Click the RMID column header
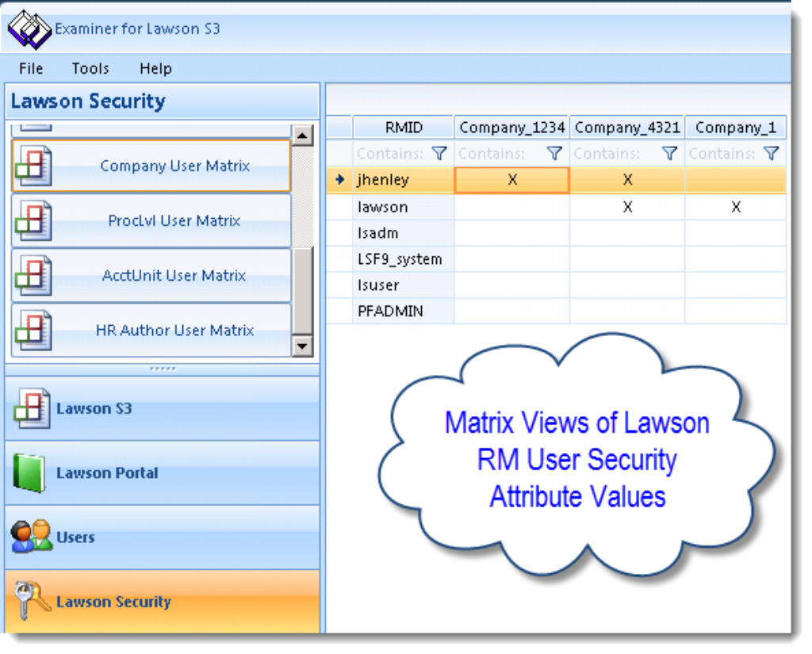 click(404, 128)
